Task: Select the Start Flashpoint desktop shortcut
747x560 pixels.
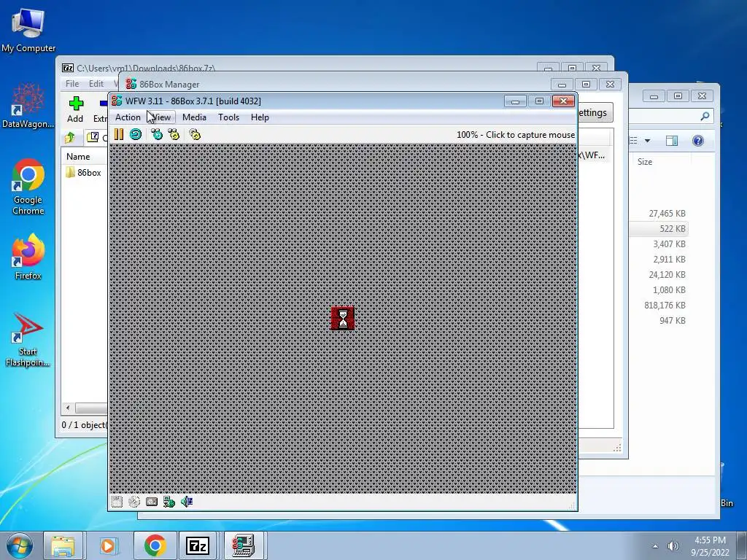Action: (x=28, y=339)
